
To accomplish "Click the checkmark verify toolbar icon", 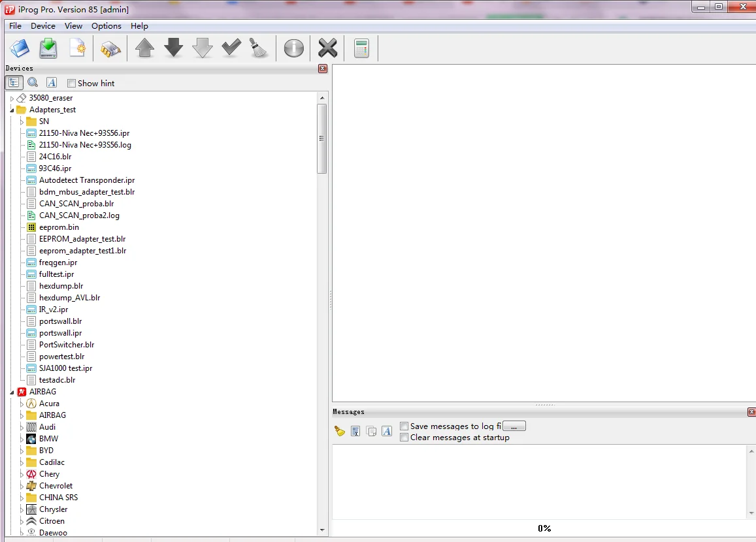I will pos(231,47).
